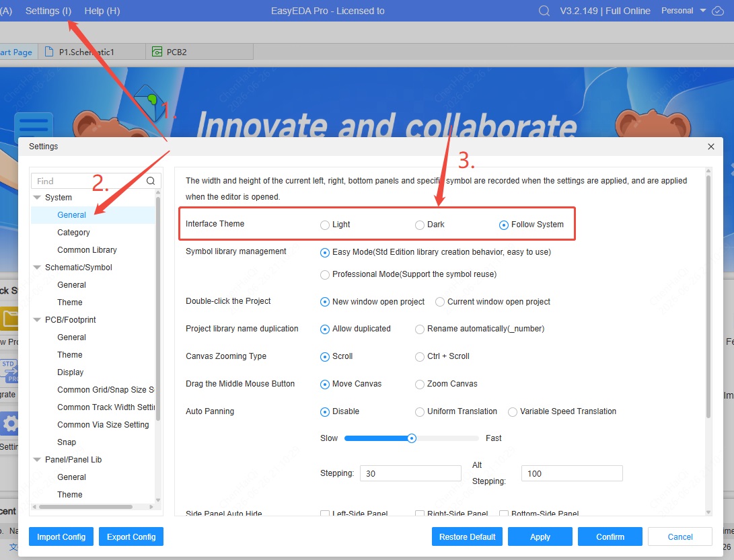
Task: Set Auto Panning to Variable Speed Translation
Action: coord(513,412)
